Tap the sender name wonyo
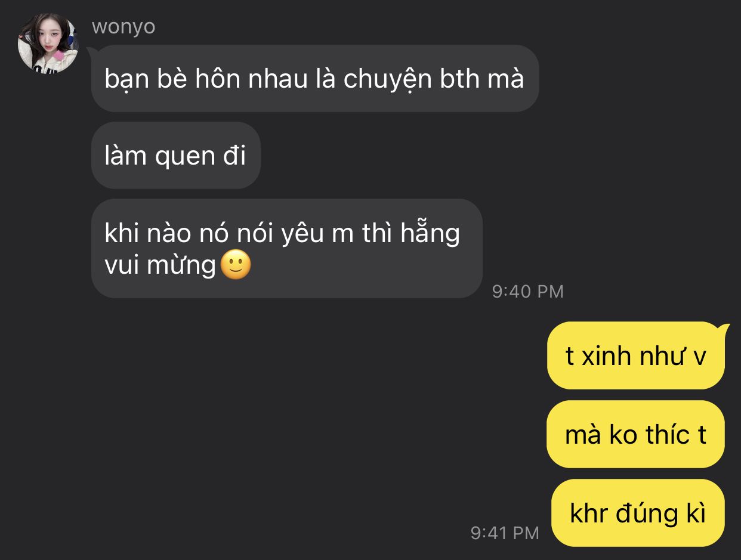Viewport: 741px width, 560px height. point(123,27)
